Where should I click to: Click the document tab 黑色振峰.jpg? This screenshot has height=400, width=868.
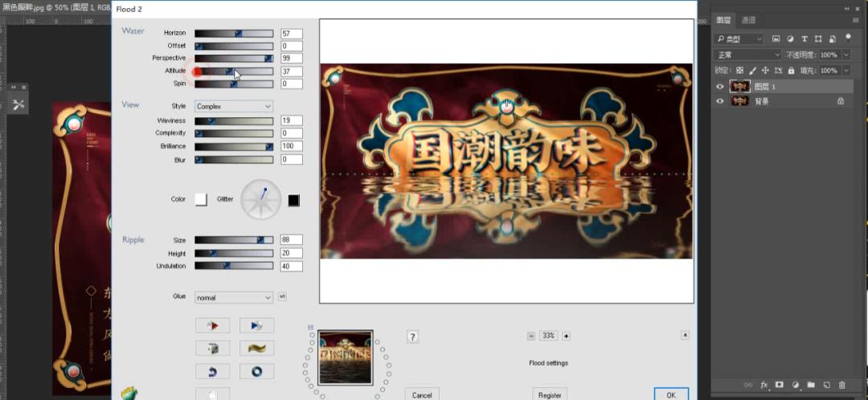(55, 7)
